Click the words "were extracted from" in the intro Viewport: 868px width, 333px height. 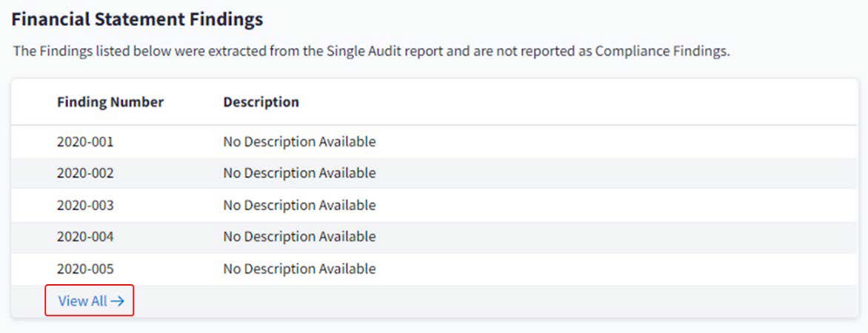229,53
